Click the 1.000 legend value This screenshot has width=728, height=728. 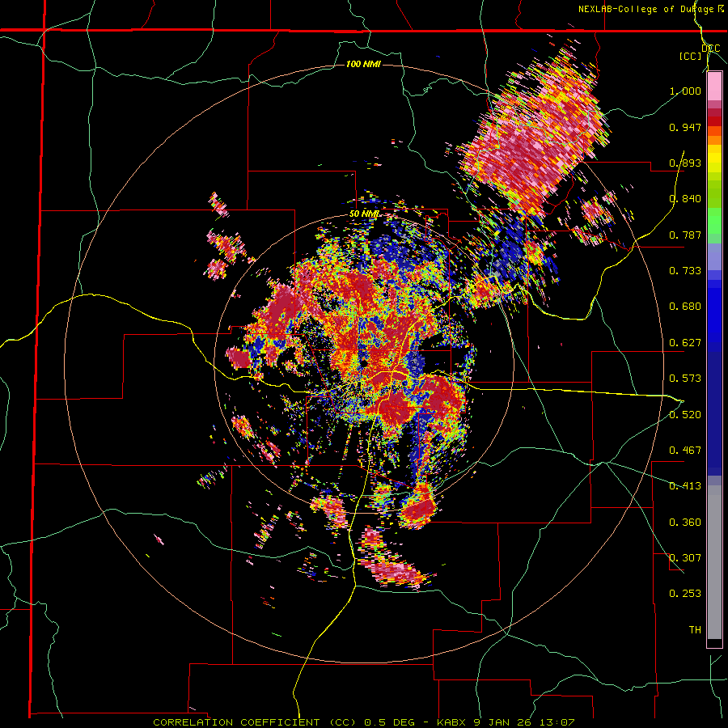coord(685,91)
